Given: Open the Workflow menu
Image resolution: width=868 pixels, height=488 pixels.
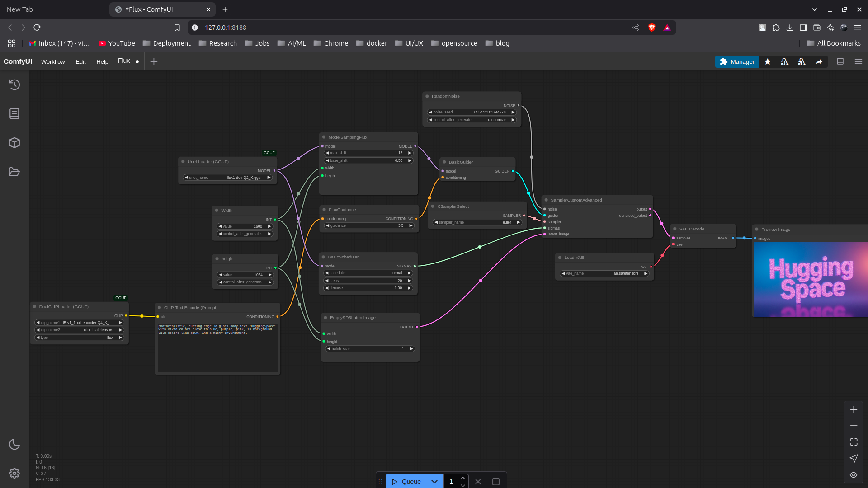Looking at the screenshot, I should [x=53, y=61].
